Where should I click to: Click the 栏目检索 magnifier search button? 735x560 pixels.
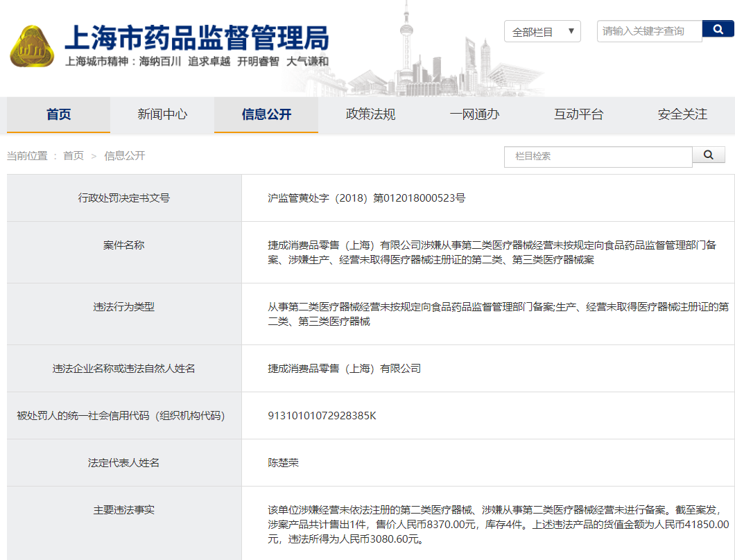pos(709,155)
